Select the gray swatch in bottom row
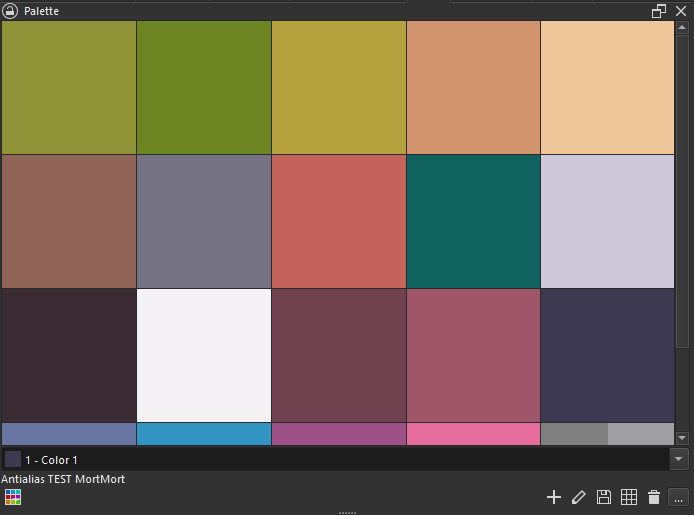The image size is (694, 515). coord(608,434)
